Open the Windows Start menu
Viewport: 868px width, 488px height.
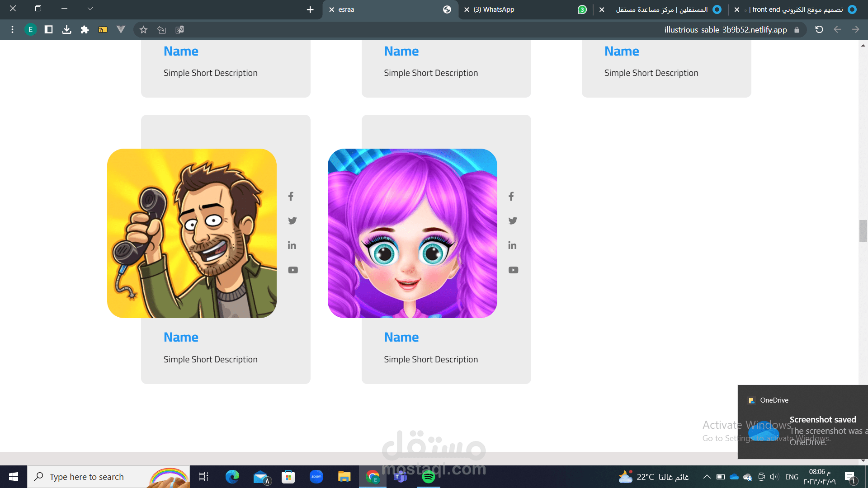click(x=14, y=477)
